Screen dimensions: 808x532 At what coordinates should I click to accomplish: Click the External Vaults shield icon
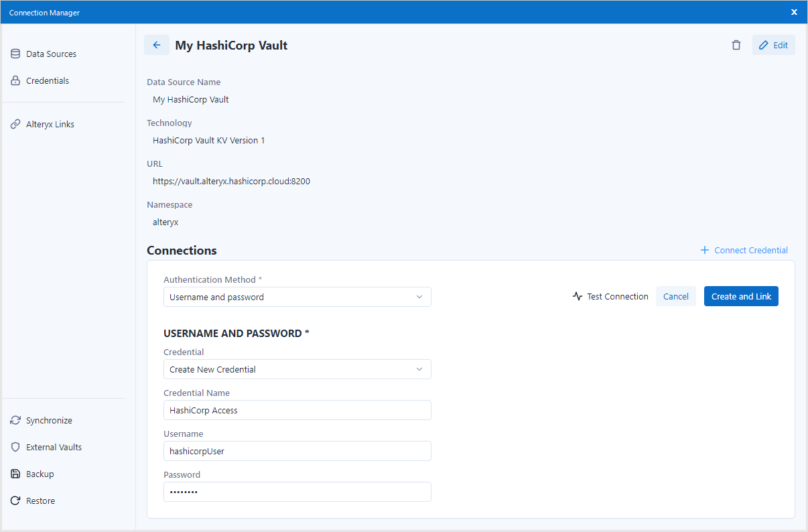(15, 447)
